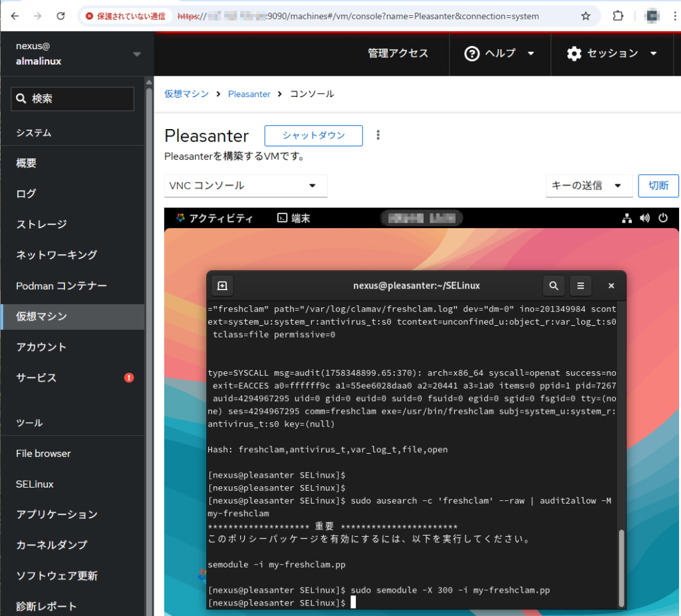Click the volume icon in VM top bar

pos(644,218)
